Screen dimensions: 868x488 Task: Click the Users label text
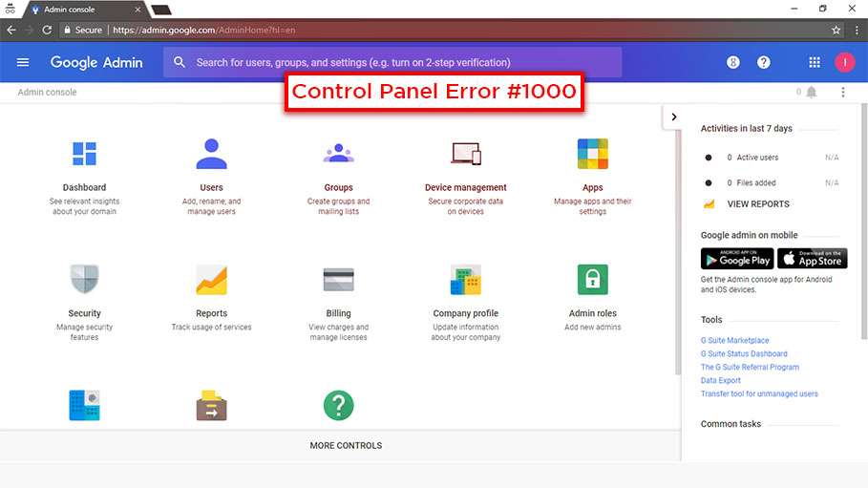pyautogui.click(x=211, y=188)
